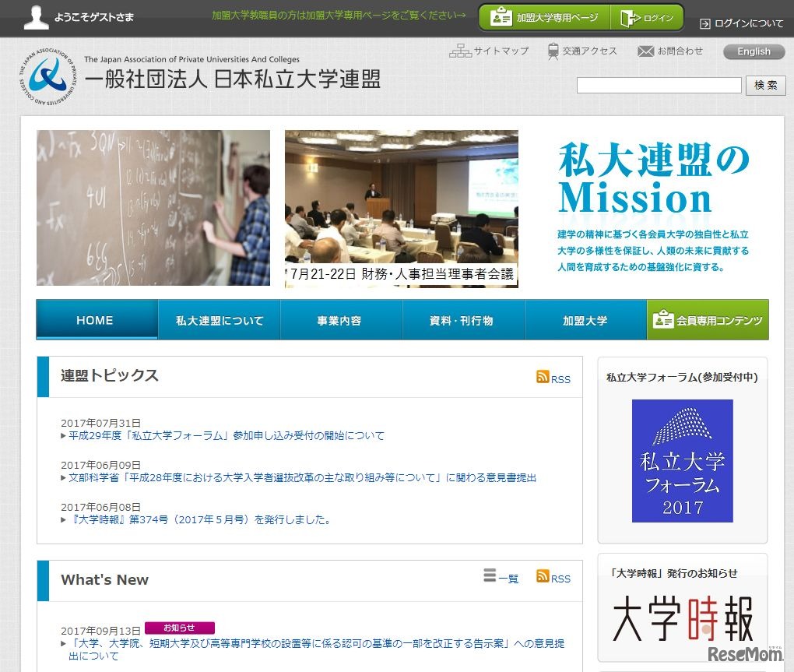Switch site language with the English button
794x672 pixels.
[752, 51]
